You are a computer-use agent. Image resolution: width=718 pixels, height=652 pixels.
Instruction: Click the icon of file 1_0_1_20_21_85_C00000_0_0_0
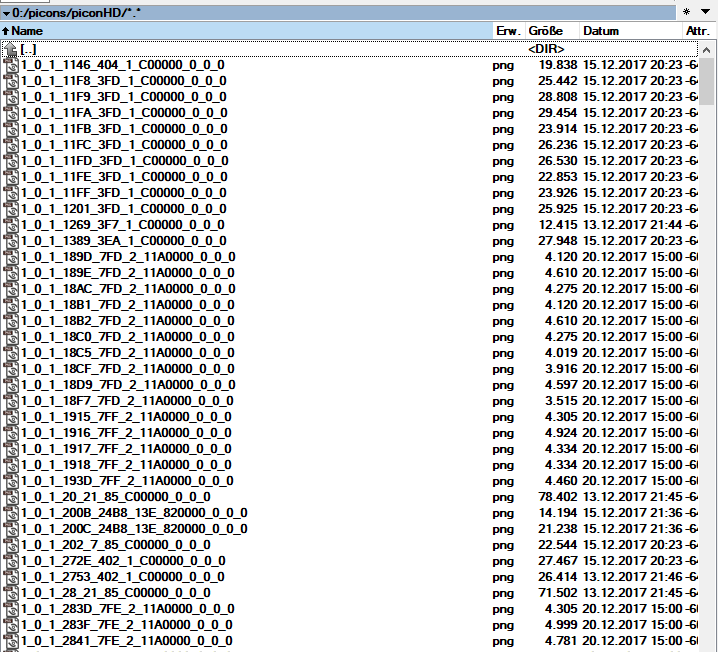11,497
